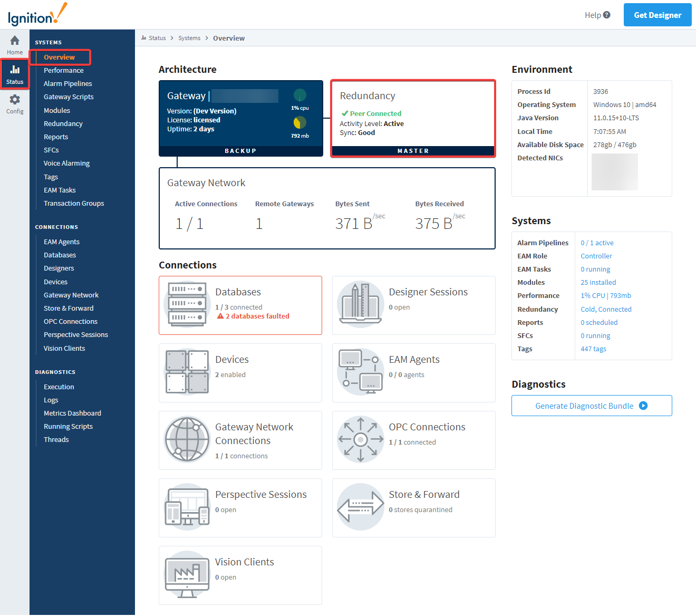Open the Redundancy architecture card
Viewport: 696px width, 616px height.
[413, 119]
